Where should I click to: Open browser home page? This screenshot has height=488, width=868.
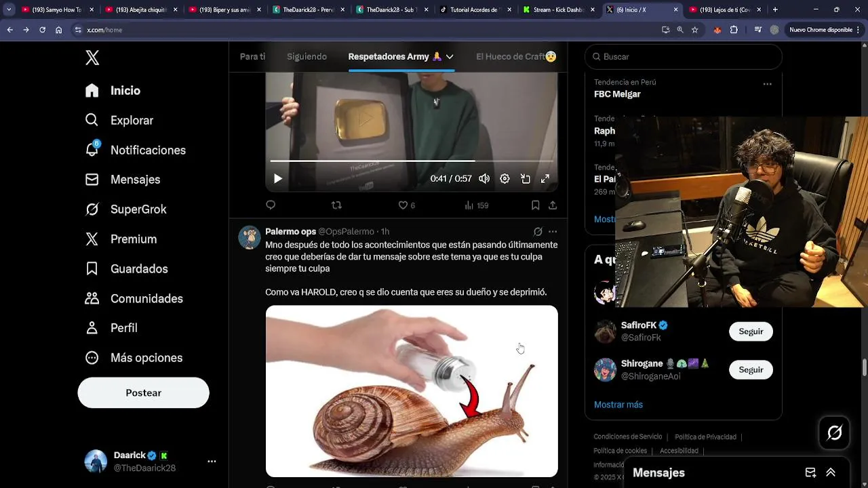(x=59, y=30)
